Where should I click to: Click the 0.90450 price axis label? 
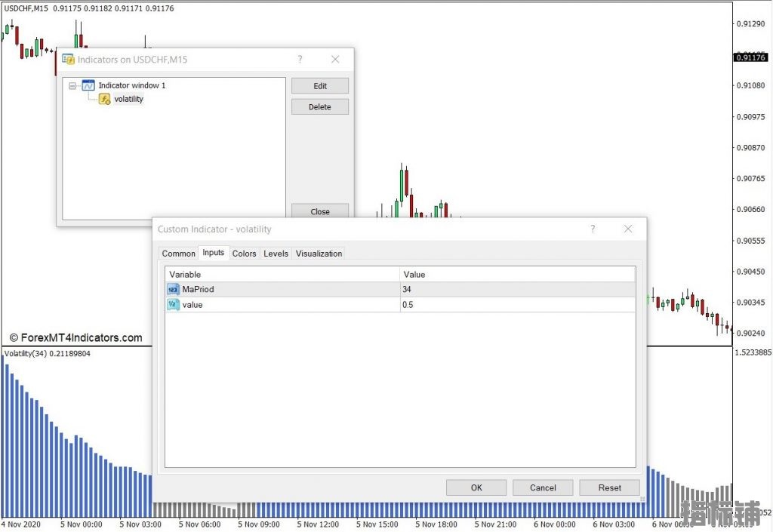(x=751, y=272)
